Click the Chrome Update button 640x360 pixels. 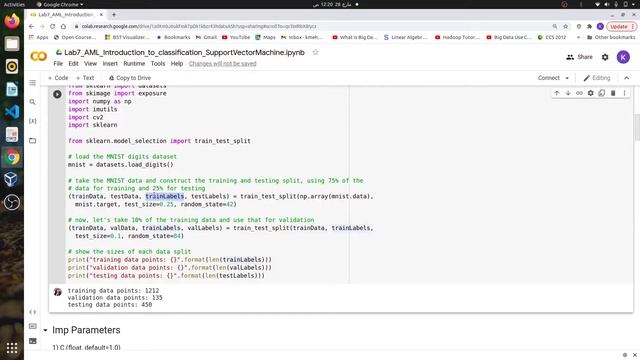(x=621, y=26)
